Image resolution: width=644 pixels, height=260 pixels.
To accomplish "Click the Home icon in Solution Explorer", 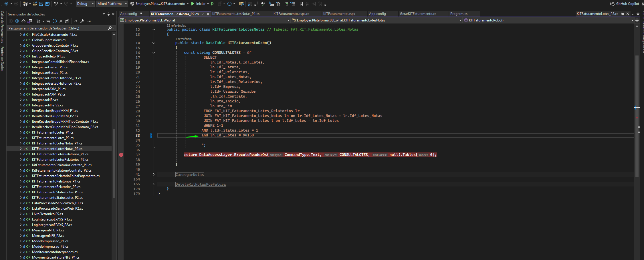I will [x=23, y=21].
